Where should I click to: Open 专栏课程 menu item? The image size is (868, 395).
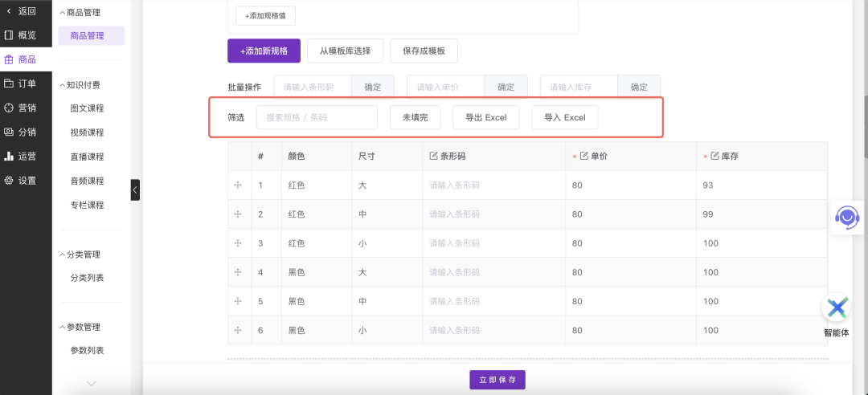[x=87, y=206]
